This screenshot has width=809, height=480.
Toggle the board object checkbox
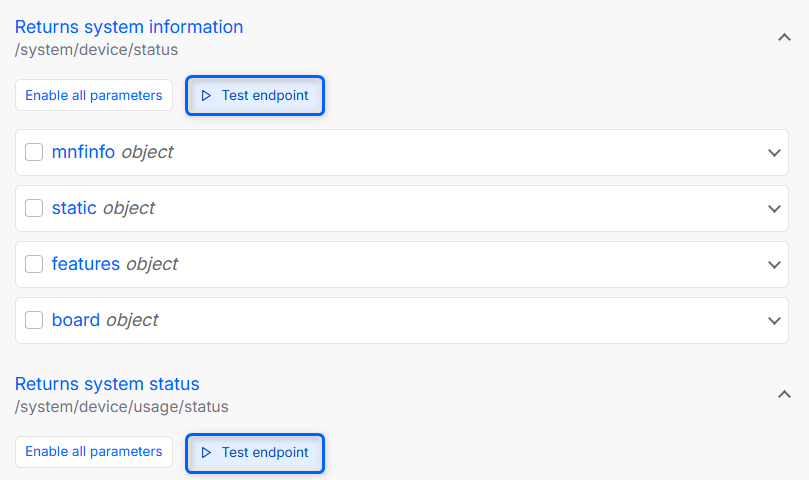(x=34, y=320)
